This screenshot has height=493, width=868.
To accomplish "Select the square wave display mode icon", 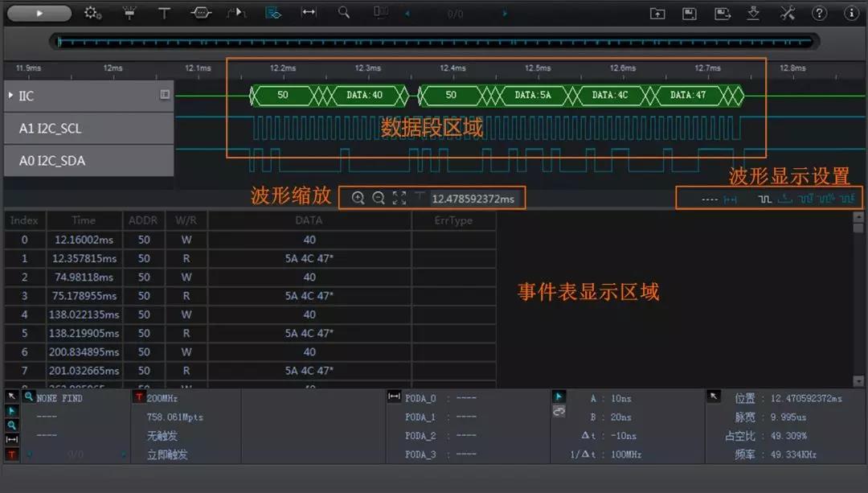I will pyautogui.click(x=764, y=199).
